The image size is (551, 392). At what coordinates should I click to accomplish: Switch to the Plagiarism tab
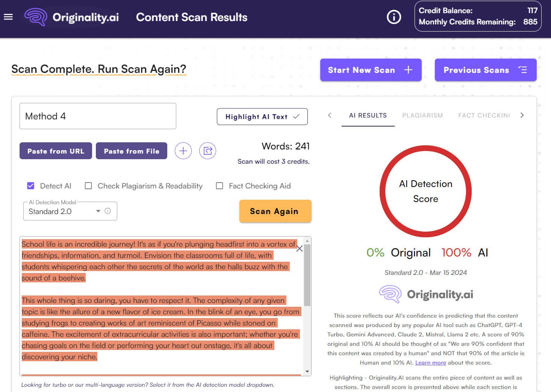(422, 115)
